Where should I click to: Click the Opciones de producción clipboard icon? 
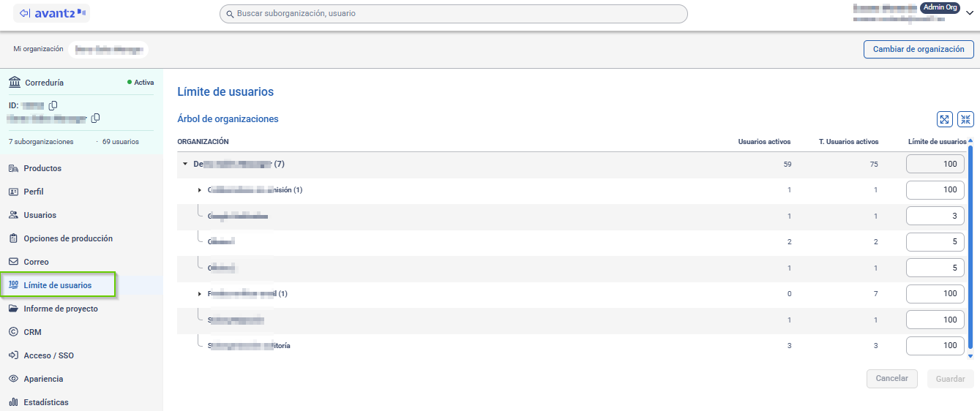[x=13, y=238]
